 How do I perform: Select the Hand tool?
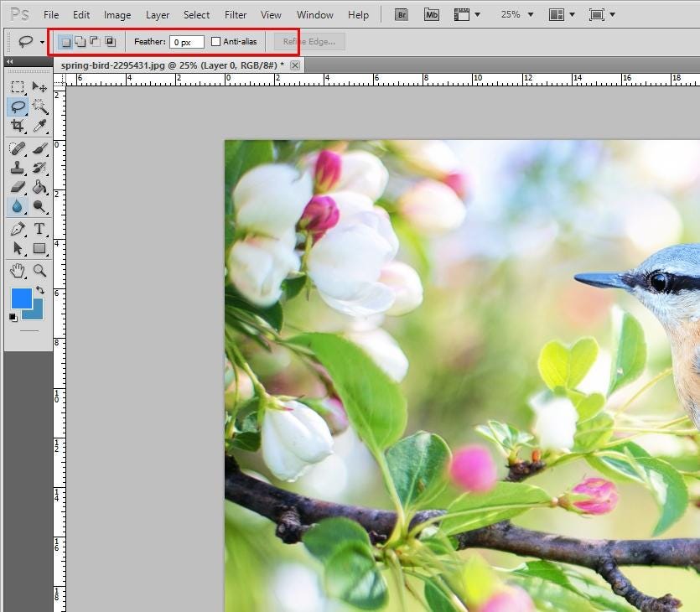click(x=18, y=271)
